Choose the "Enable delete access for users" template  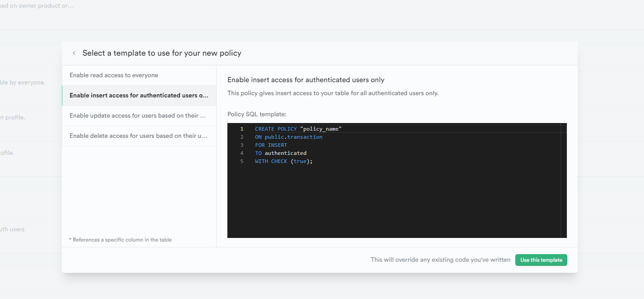pyautogui.click(x=138, y=136)
